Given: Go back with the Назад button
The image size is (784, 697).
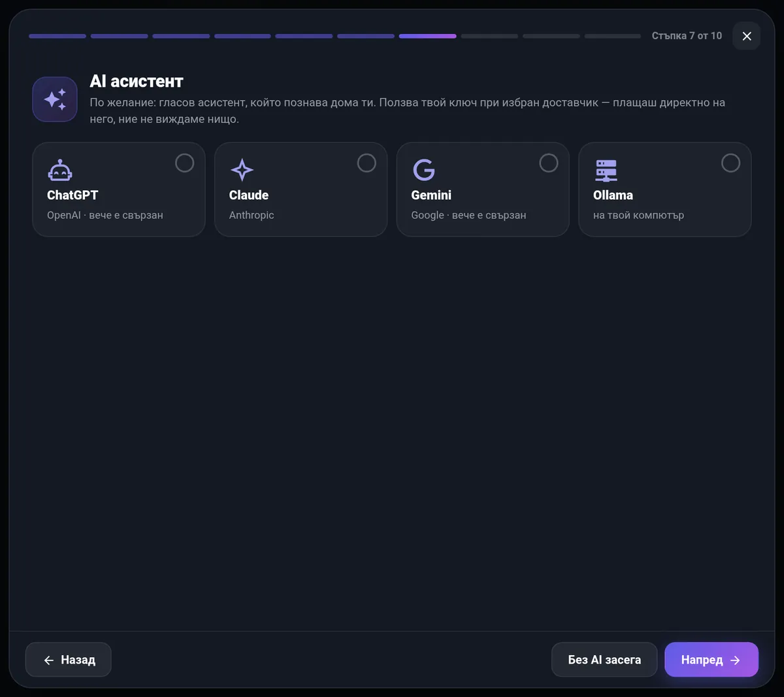Looking at the screenshot, I should tap(69, 660).
